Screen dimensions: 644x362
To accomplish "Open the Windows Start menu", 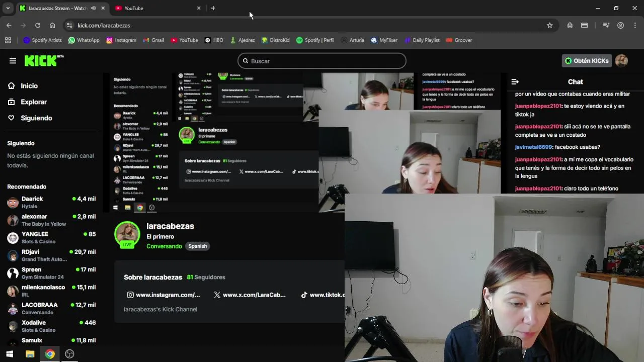I will point(10,354).
